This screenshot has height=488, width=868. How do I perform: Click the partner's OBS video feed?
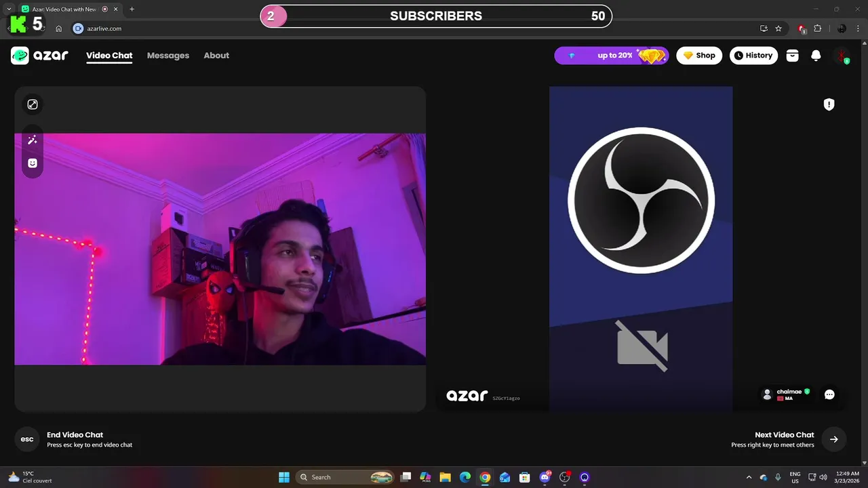(641, 249)
